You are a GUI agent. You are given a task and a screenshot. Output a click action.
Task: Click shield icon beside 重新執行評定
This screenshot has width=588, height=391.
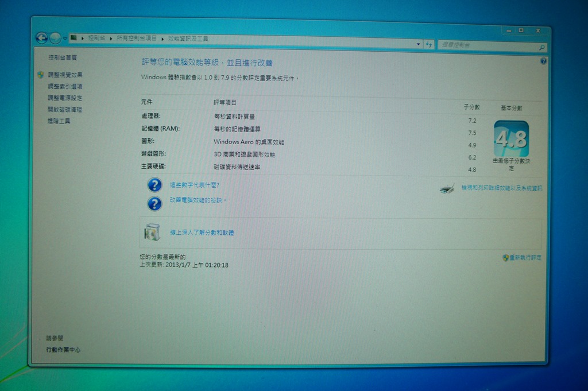pyautogui.click(x=505, y=258)
